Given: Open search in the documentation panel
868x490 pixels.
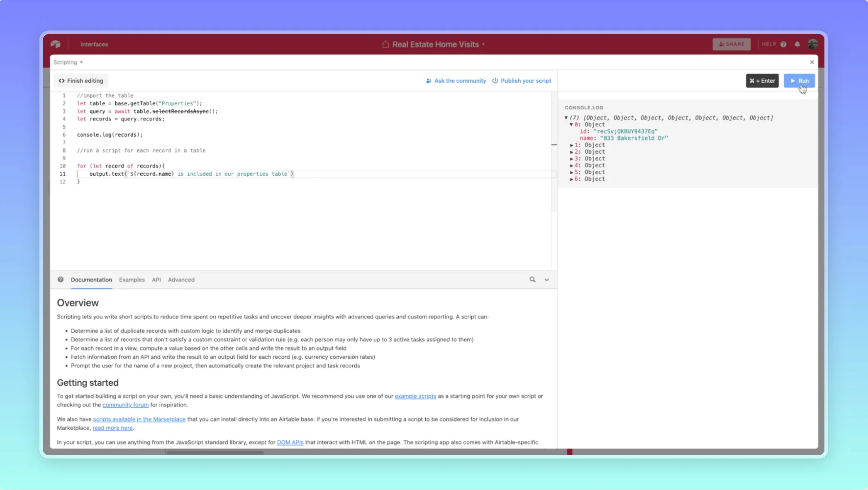Looking at the screenshot, I should tap(533, 279).
